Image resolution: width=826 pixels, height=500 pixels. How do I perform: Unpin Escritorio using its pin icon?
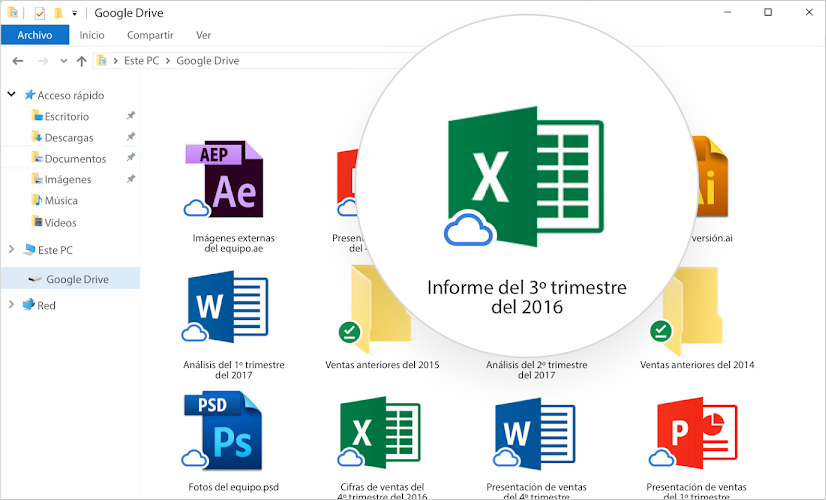point(131,115)
